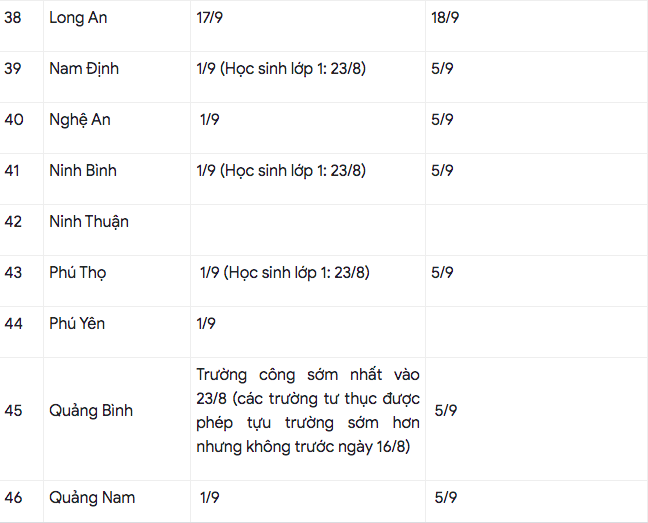Click row number 45
The image size is (648, 523).
(13, 410)
